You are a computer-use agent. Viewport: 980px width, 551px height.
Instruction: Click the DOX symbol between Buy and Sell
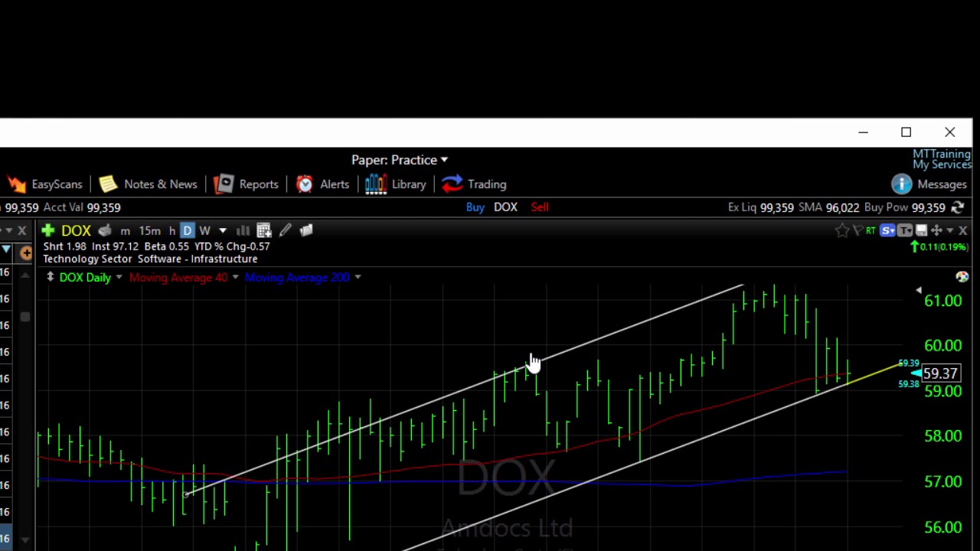point(505,207)
